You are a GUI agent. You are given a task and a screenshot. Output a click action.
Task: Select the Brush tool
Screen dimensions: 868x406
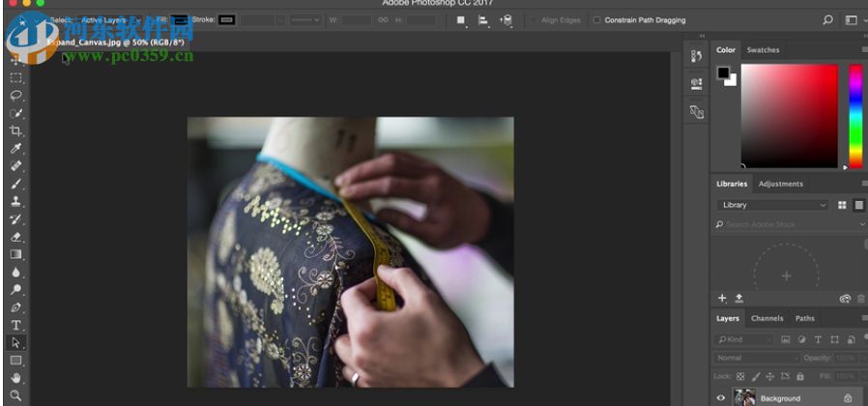pyautogui.click(x=15, y=184)
